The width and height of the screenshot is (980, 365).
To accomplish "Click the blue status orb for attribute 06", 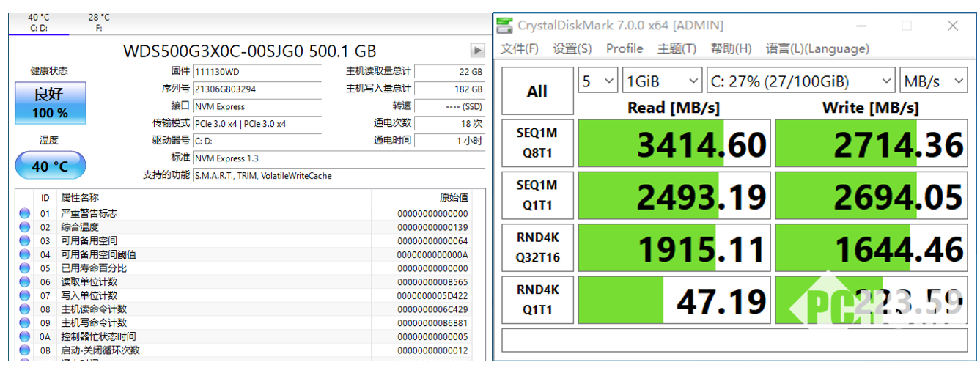I will point(24,282).
